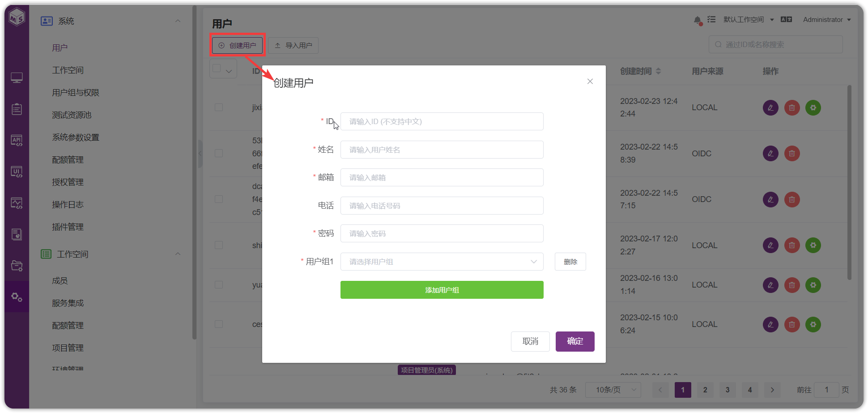Collapse the 工作空间 sidebar section
The image size is (868, 413).
178,254
